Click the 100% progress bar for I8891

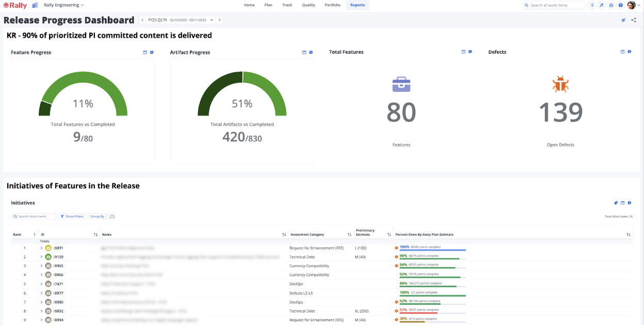[x=432, y=250]
